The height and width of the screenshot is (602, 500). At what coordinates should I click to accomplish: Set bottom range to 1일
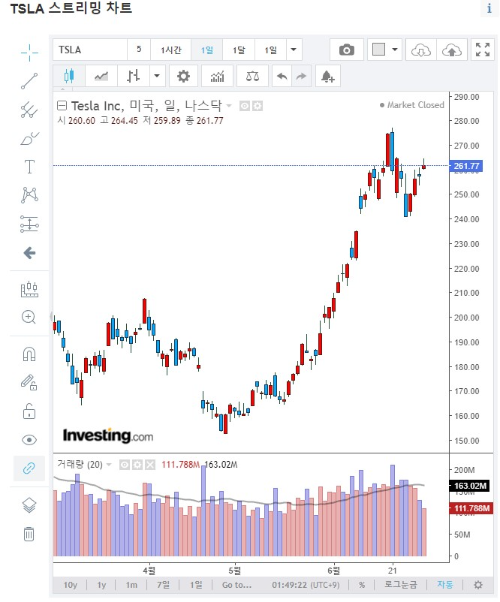pyautogui.click(x=196, y=585)
